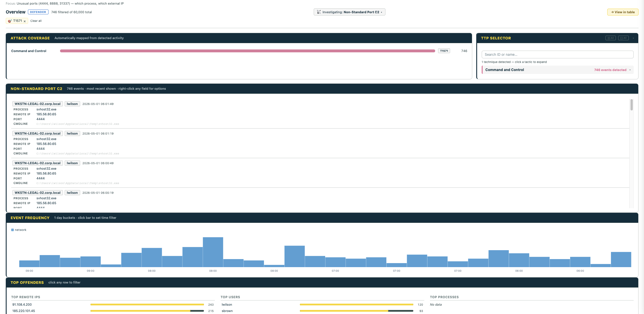
Task: Click the View in table button
Action: tap(623, 12)
